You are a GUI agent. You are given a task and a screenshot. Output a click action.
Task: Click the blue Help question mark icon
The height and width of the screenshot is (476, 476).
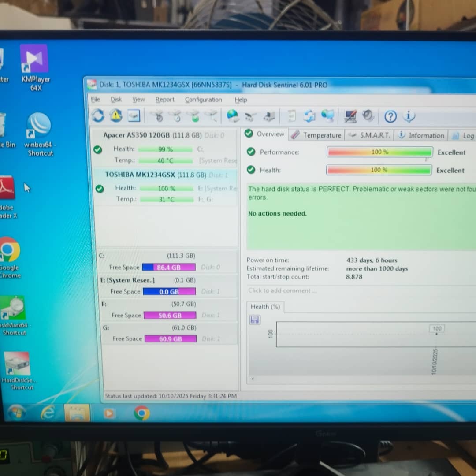tap(390, 117)
